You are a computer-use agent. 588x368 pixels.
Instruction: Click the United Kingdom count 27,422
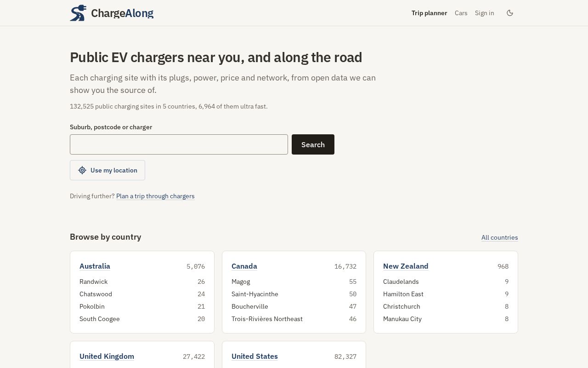(x=194, y=356)
